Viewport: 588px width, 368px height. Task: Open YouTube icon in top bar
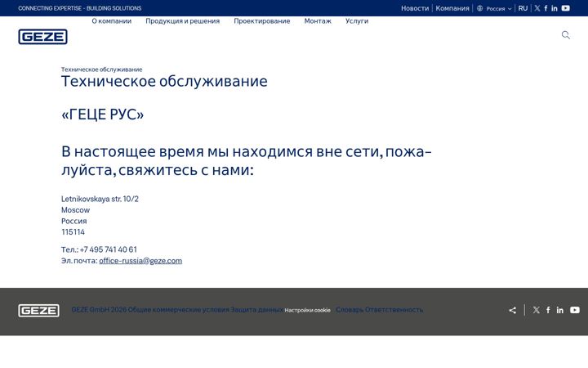point(565,8)
